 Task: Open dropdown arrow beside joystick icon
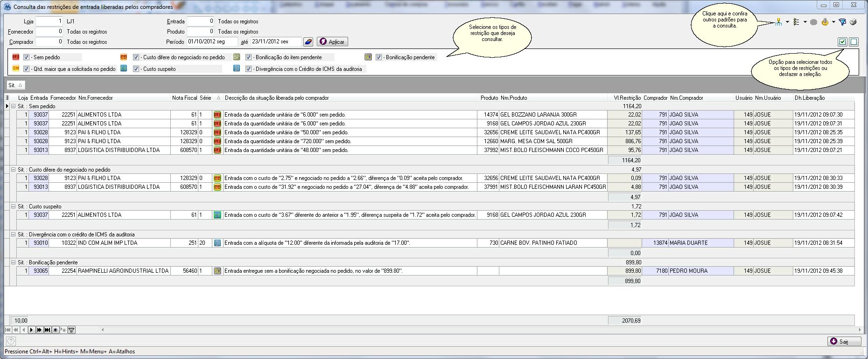(833, 22)
